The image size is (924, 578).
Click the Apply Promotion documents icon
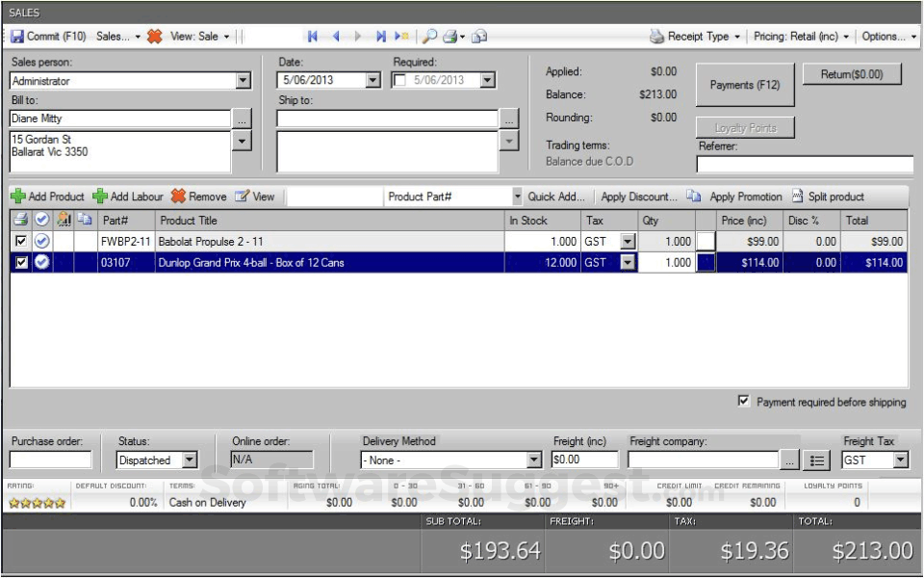point(694,196)
